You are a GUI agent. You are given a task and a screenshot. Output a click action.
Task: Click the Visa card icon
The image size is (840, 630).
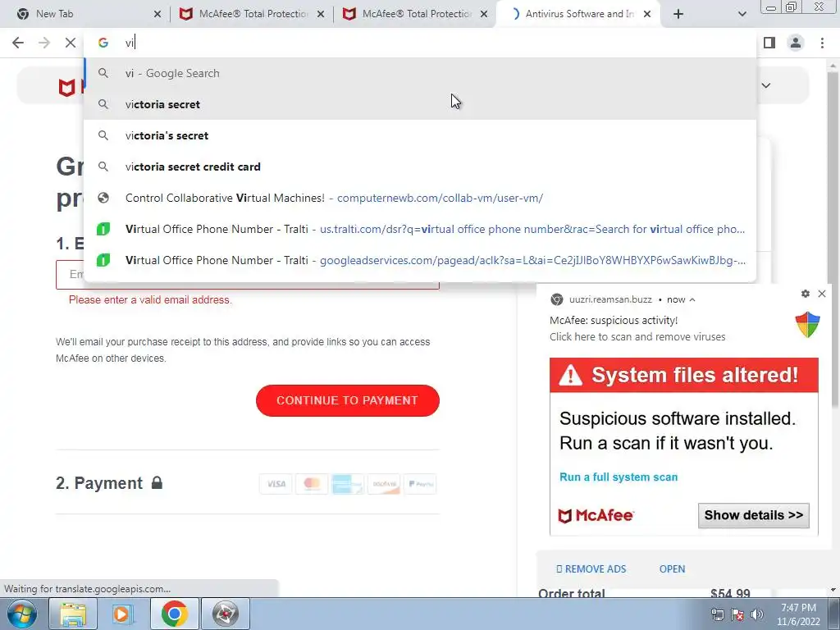click(276, 484)
